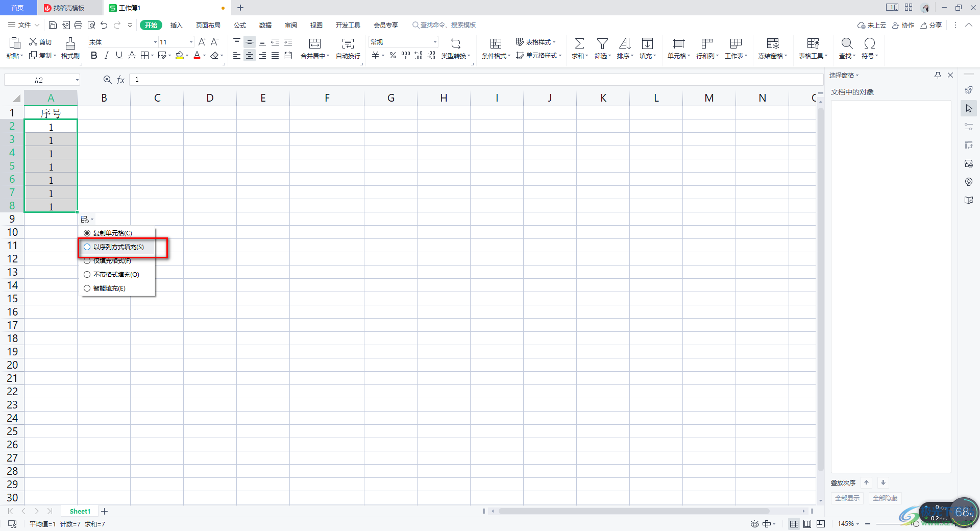The image size is (980, 531).
Task: Select 复制单元格(C) radio option
Action: [x=87, y=233]
